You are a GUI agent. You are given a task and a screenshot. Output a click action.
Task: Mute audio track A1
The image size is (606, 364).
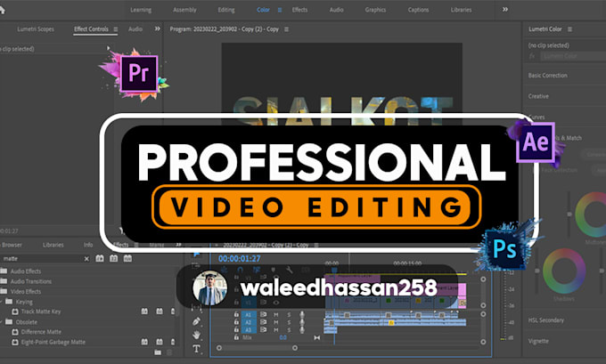276,314
